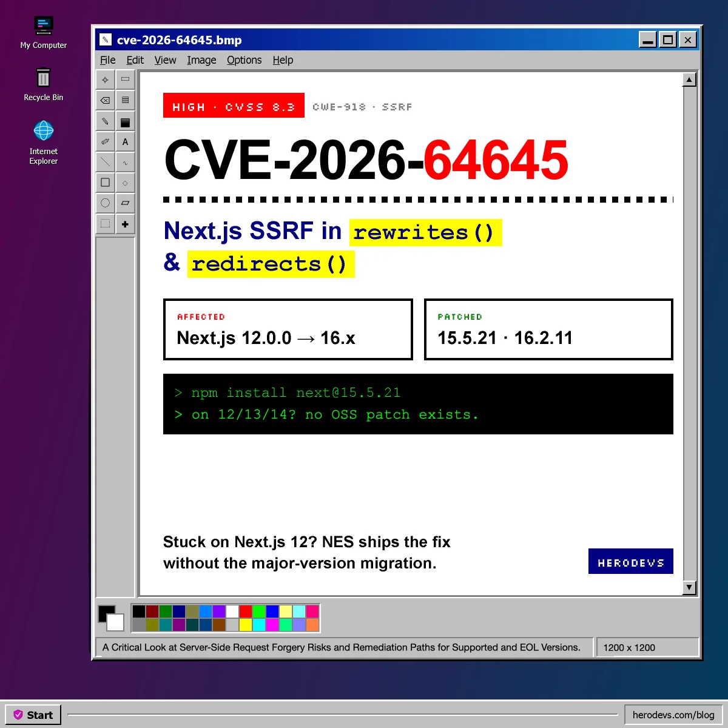The width and height of the screenshot is (728, 728).
Task: Select the Pencil tool
Action: (x=106, y=121)
